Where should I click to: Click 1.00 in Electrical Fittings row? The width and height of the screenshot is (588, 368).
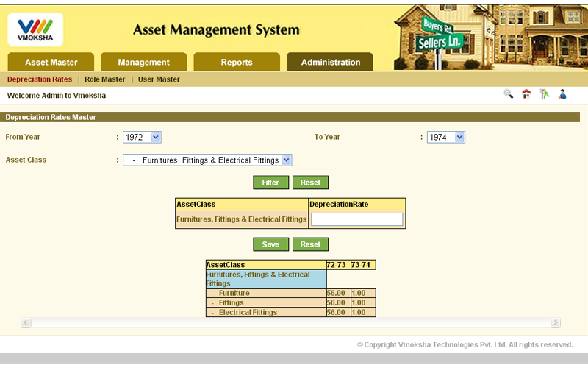click(363, 312)
